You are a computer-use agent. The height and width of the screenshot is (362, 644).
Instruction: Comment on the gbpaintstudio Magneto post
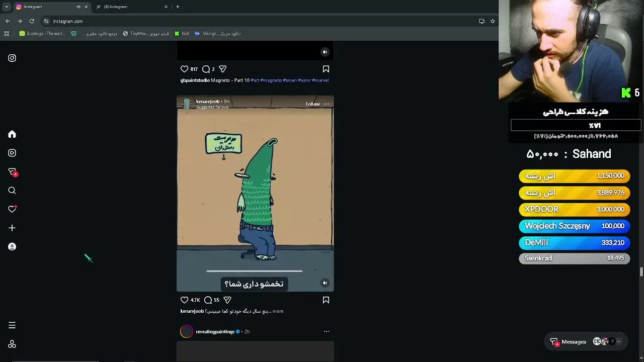tap(206, 69)
